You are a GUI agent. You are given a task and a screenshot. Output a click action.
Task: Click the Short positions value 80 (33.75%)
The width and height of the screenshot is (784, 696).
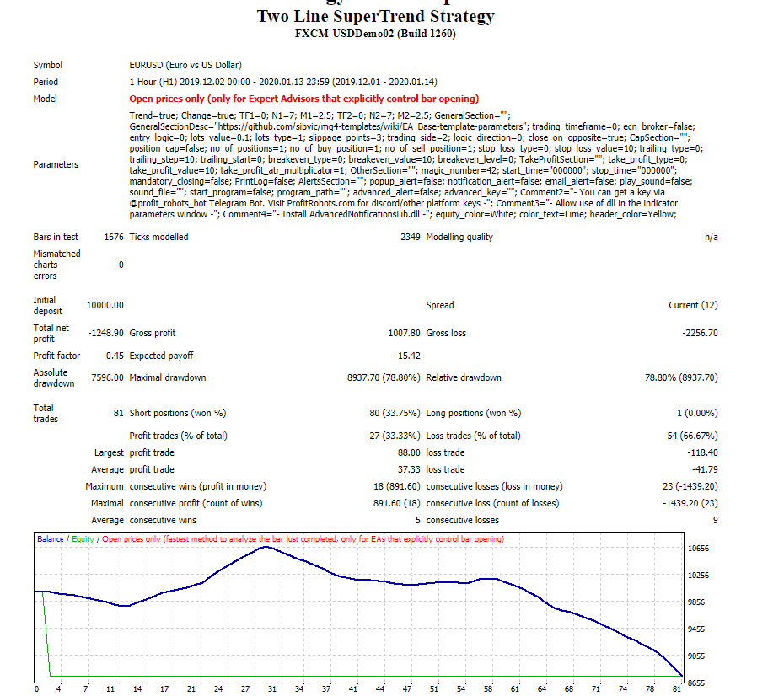pyautogui.click(x=395, y=413)
